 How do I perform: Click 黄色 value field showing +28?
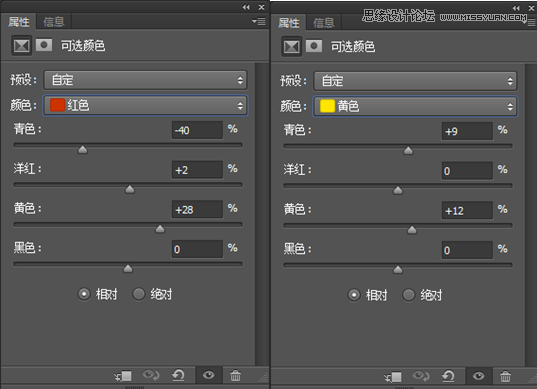197,210
